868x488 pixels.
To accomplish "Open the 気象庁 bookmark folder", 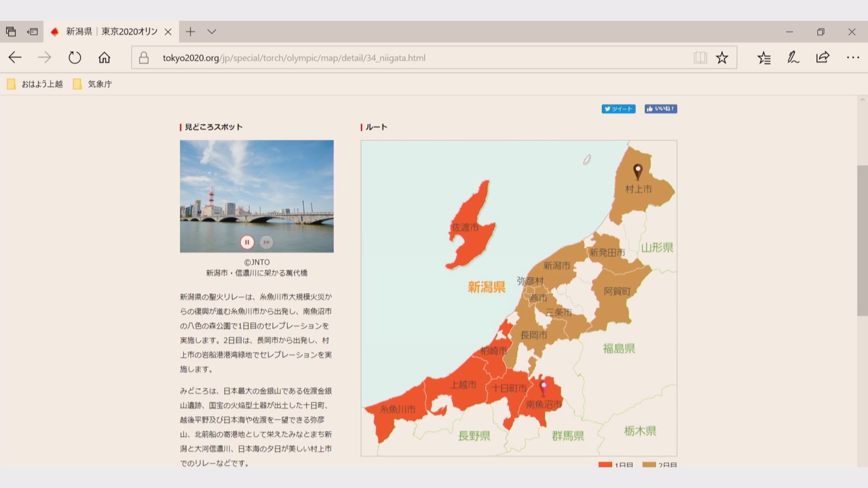I will point(92,84).
